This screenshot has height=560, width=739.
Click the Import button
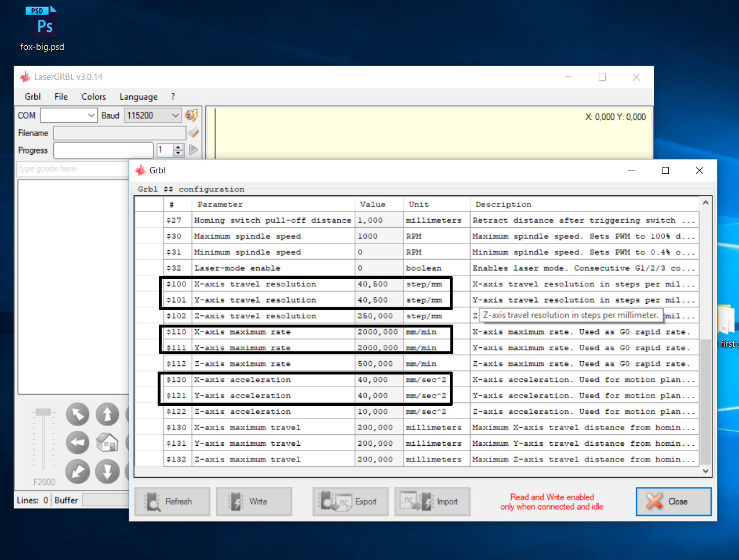pyautogui.click(x=432, y=501)
